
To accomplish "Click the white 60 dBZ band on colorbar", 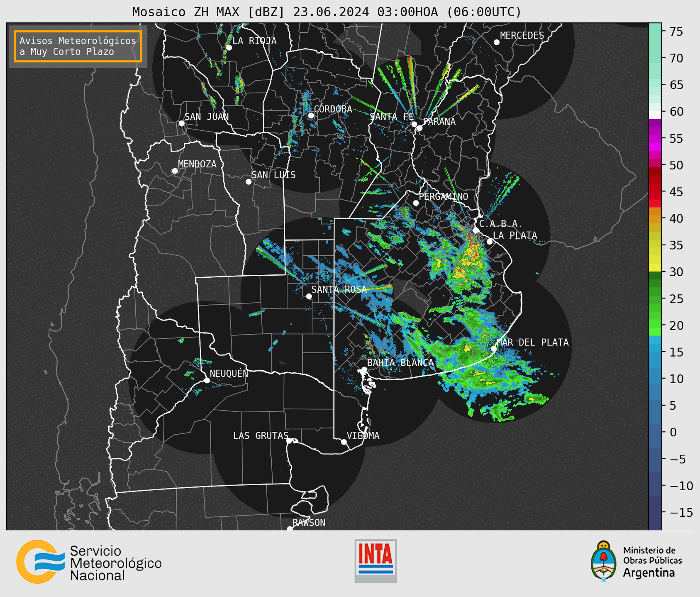I will (655, 115).
